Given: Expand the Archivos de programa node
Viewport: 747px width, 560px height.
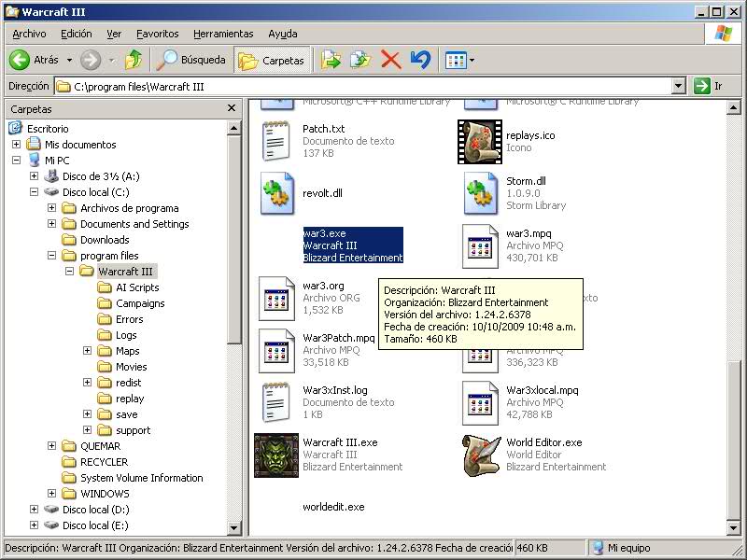Looking at the screenshot, I should tap(52, 208).
